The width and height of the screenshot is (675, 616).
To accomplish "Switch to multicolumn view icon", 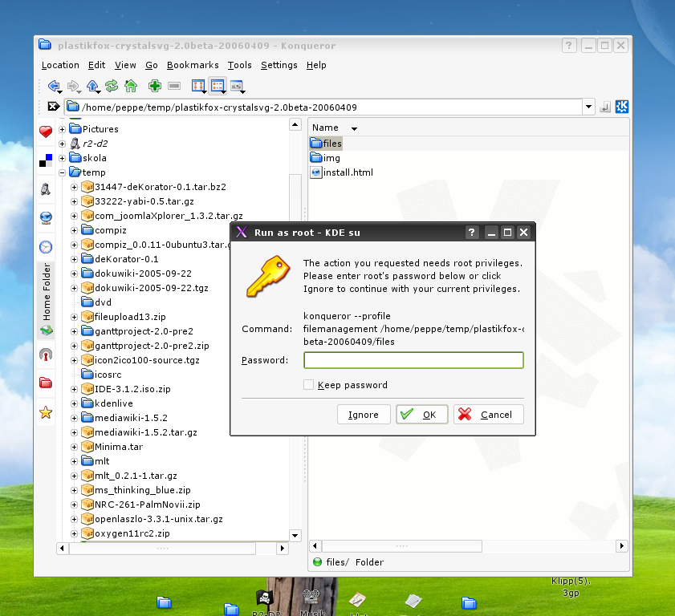I will click(x=198, y=86).
